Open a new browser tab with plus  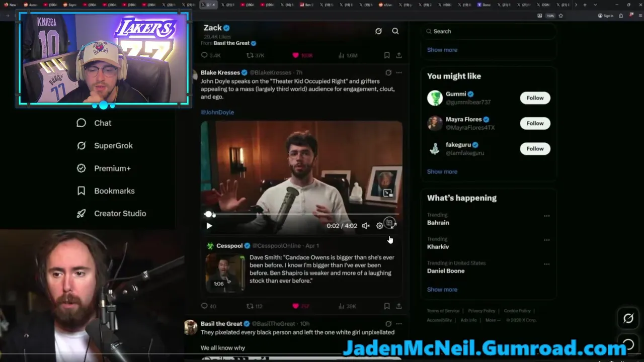(585, 5)
